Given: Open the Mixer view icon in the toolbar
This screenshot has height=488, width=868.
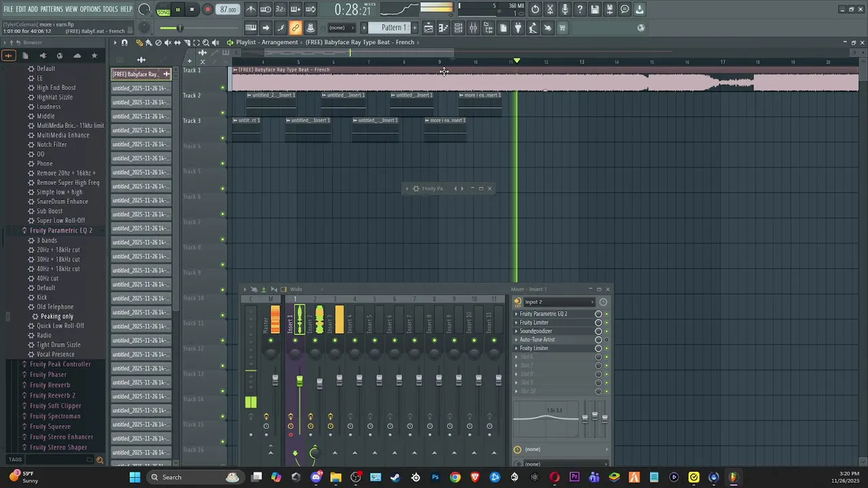Looking at the screenshot, I should click(x=473, y=28).
